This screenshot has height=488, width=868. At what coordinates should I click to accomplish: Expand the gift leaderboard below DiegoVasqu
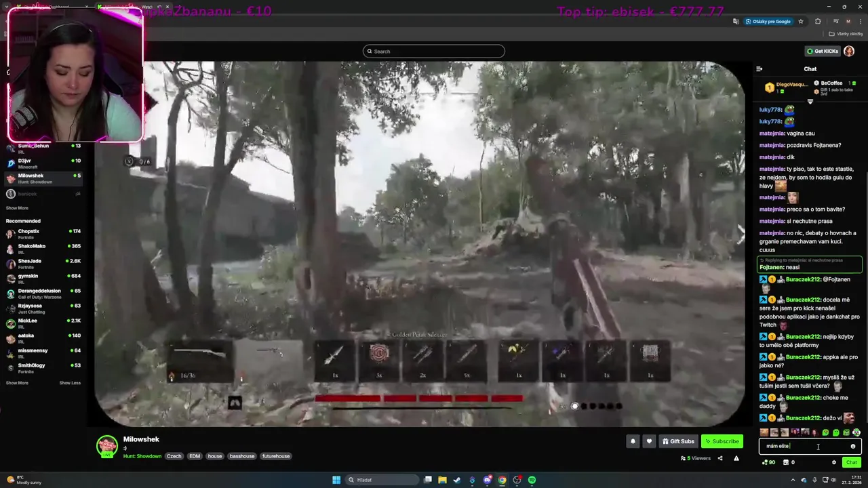[x=810, y=102]
